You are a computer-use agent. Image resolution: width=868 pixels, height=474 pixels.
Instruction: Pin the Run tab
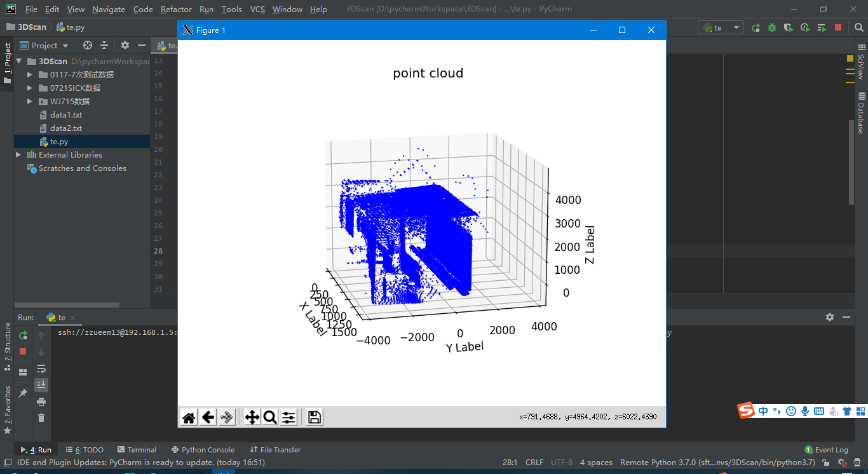click(x=24, y=393)
